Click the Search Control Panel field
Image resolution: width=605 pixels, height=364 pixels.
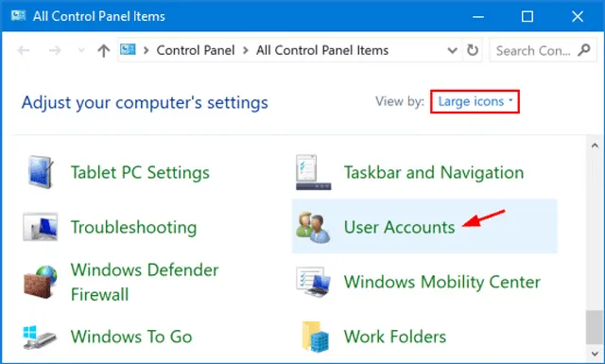[544, 50]
